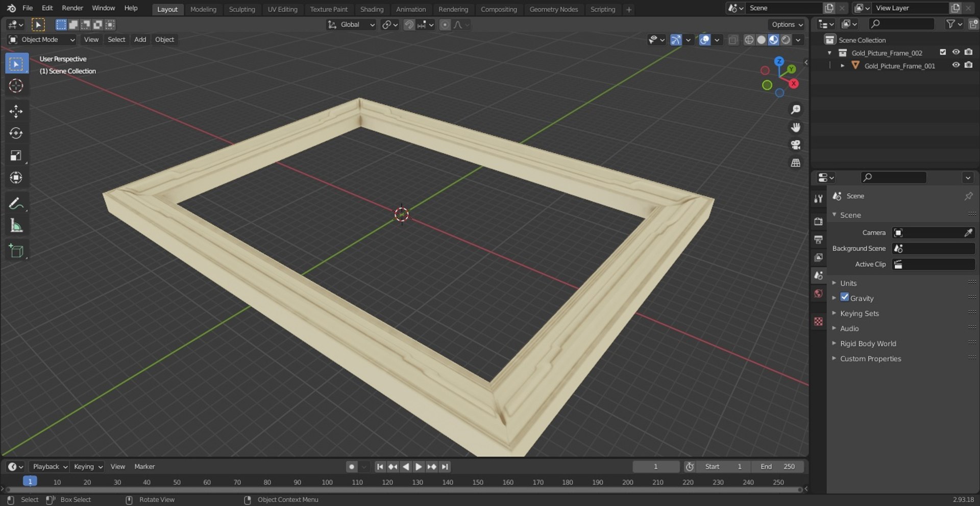This screenshot has width=980, height=506.
Task: Exclude Gold_Picture_Frame_002 collection from view layer
Action: coord(943,52)
